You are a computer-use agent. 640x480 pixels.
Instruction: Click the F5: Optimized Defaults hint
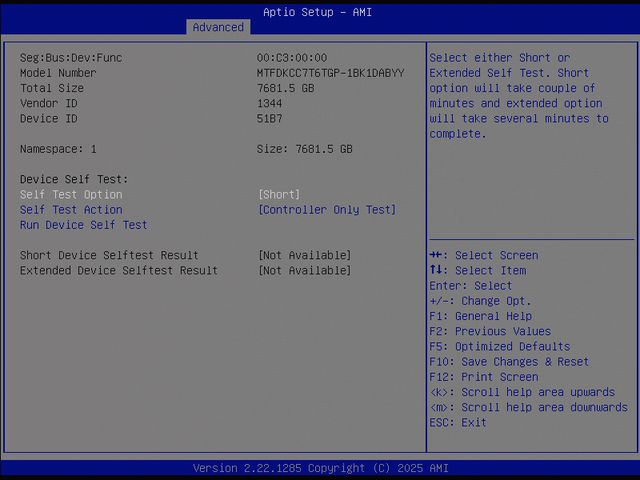tap(500, 347)
